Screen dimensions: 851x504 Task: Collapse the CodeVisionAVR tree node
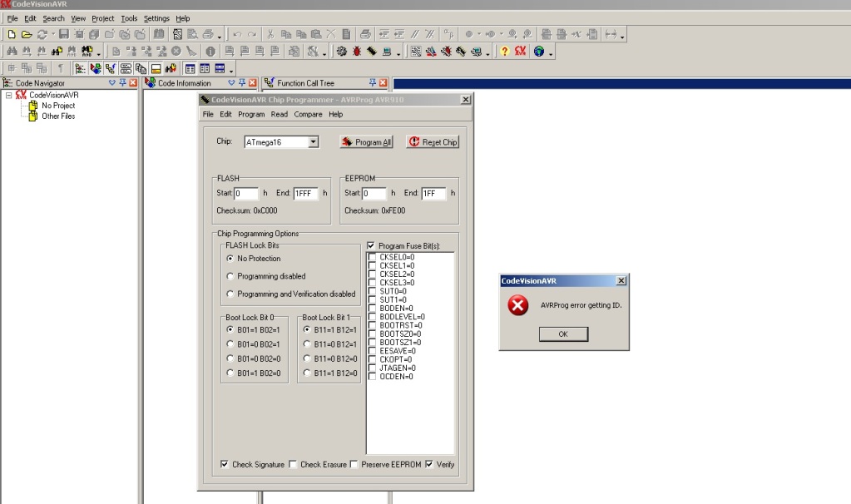(x=8, y=95)
